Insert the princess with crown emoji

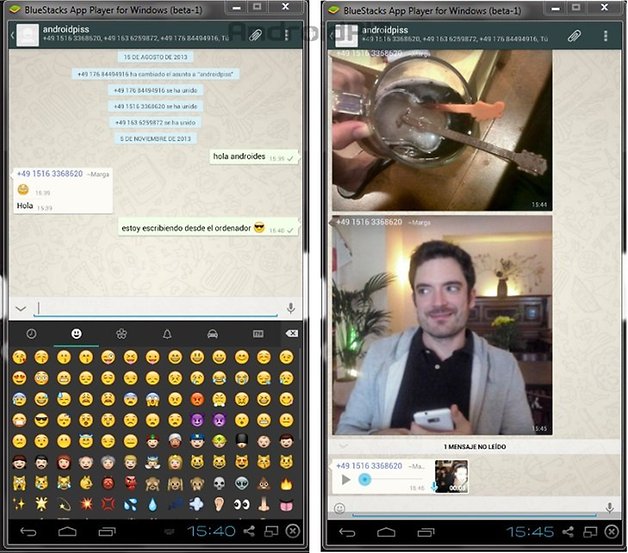coord(175,463)
